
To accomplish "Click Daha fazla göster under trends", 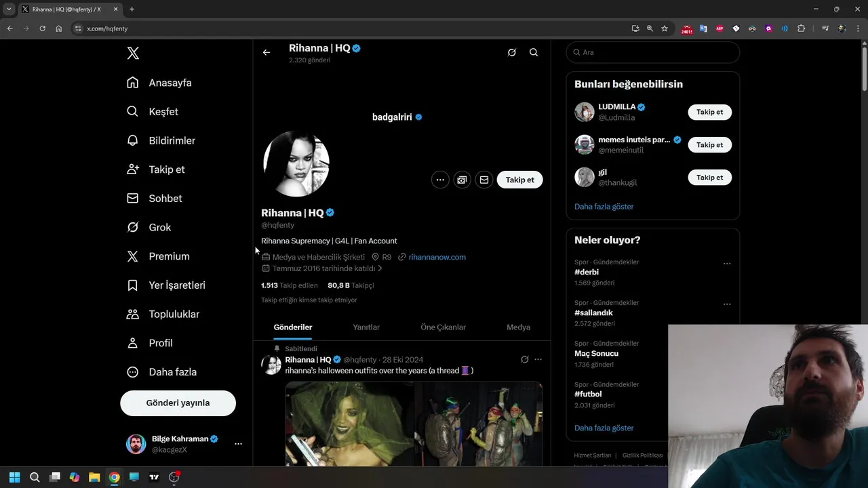I will 604,428.
